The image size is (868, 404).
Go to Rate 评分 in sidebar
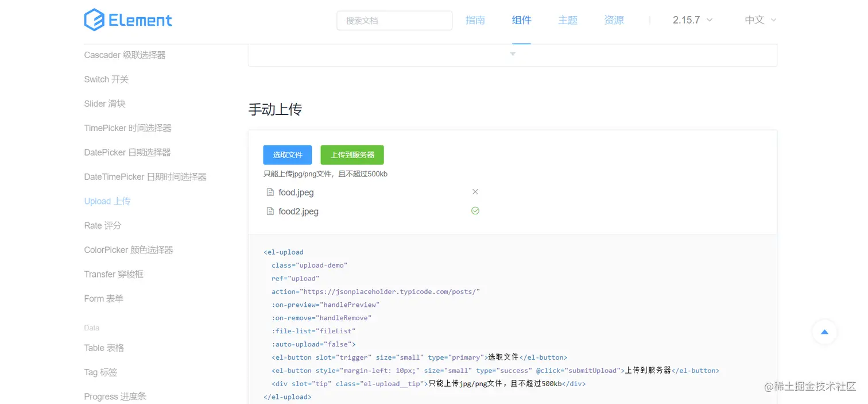103,225
